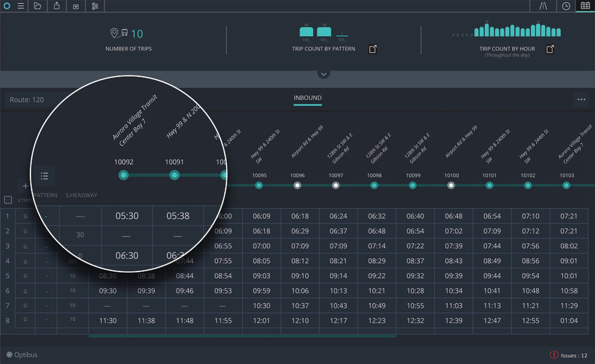Click the horizontal scrollbar under the table
This screenshot has width=595, height=364.
click(243, 336)
